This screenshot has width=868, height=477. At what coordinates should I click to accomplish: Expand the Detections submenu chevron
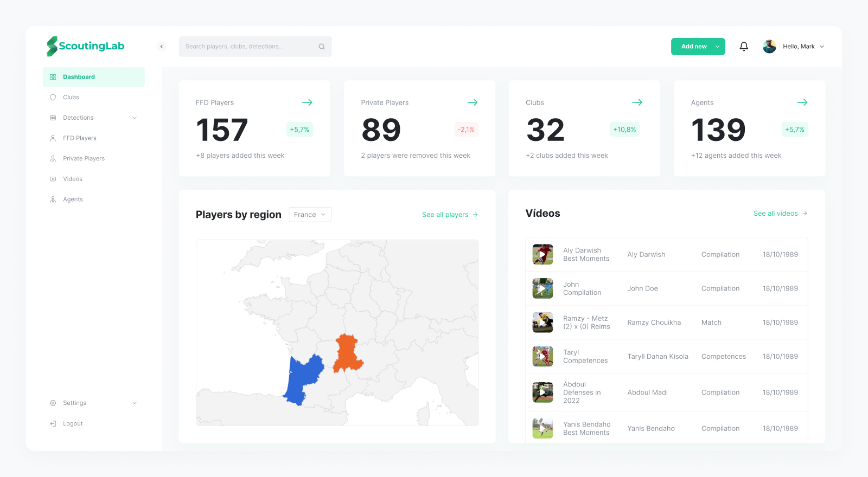tap(135, 118)
